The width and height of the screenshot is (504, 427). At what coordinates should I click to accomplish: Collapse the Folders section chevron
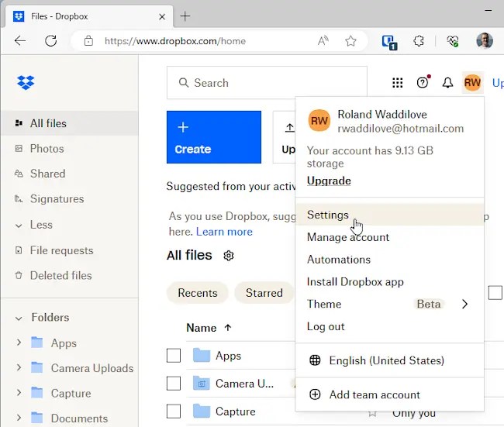point(19,318)
